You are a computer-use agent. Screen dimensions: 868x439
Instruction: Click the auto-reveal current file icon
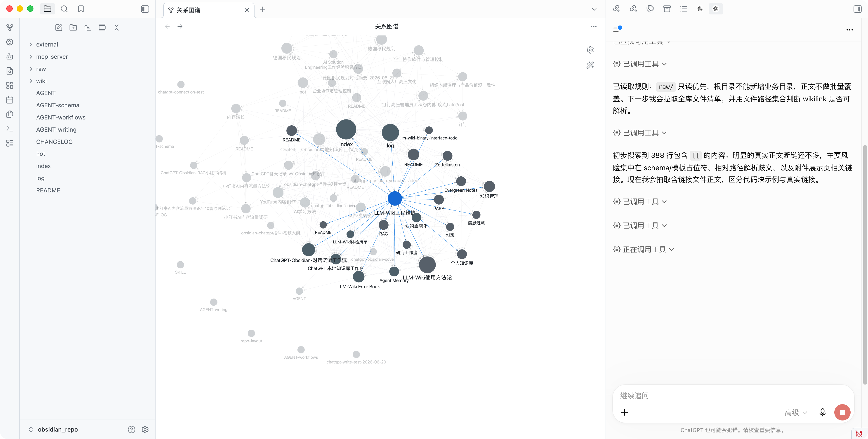[102, 28]
